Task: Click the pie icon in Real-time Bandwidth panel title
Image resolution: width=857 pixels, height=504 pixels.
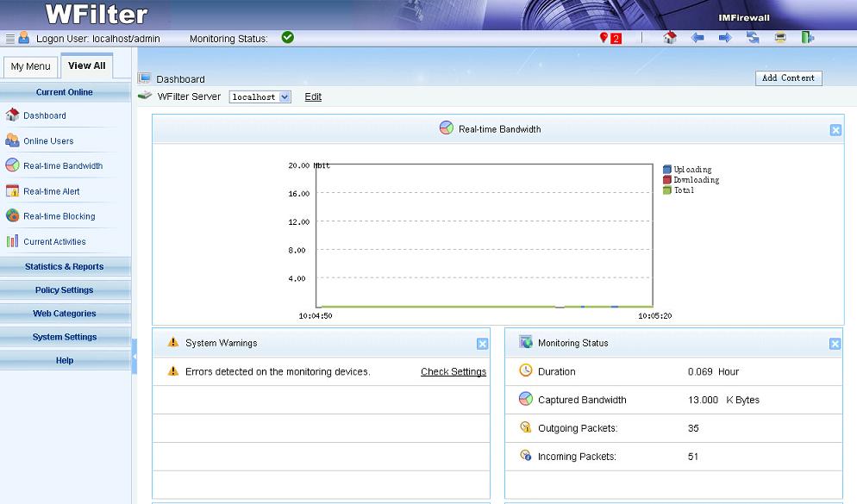Action: tap(446, 128)
